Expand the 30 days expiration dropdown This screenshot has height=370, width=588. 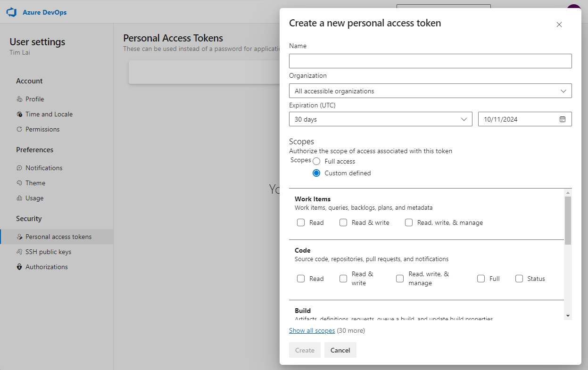(381, 119)
